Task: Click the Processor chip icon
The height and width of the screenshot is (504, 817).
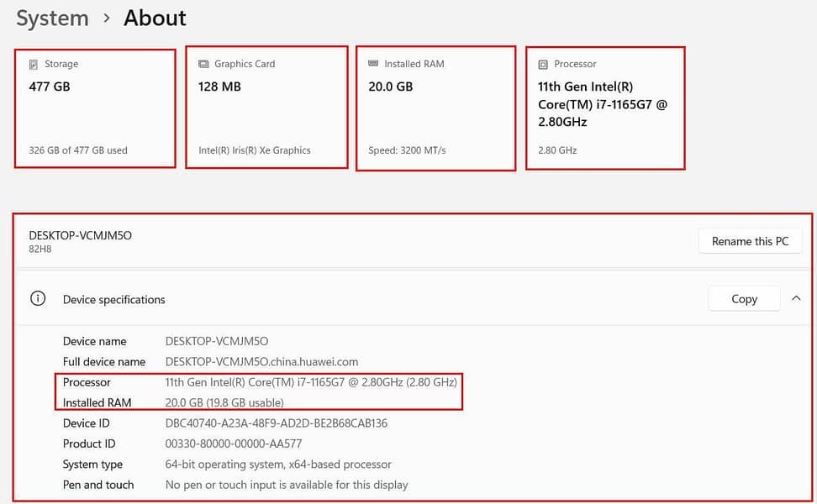Action: coord(544,64)
